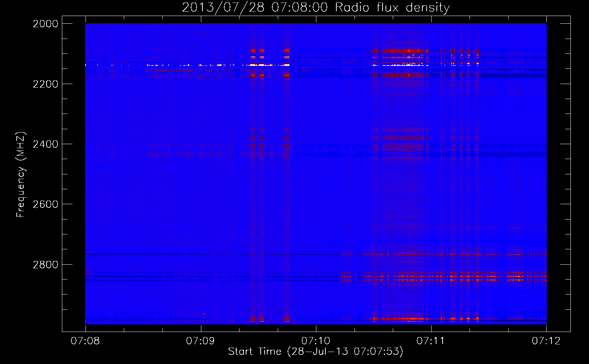Select the 2400 frequency tick label

pyautogui.click(x=46, y=144)
